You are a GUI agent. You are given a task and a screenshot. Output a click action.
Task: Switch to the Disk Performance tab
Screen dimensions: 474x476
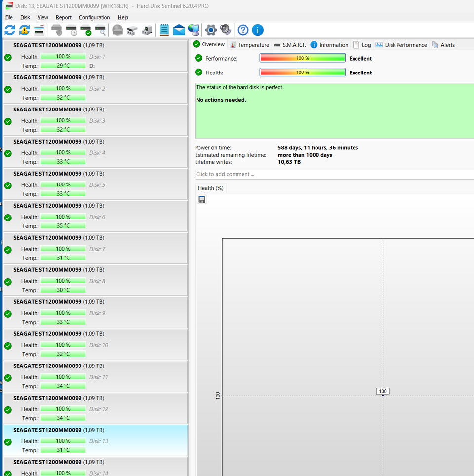tap(401, 45)
